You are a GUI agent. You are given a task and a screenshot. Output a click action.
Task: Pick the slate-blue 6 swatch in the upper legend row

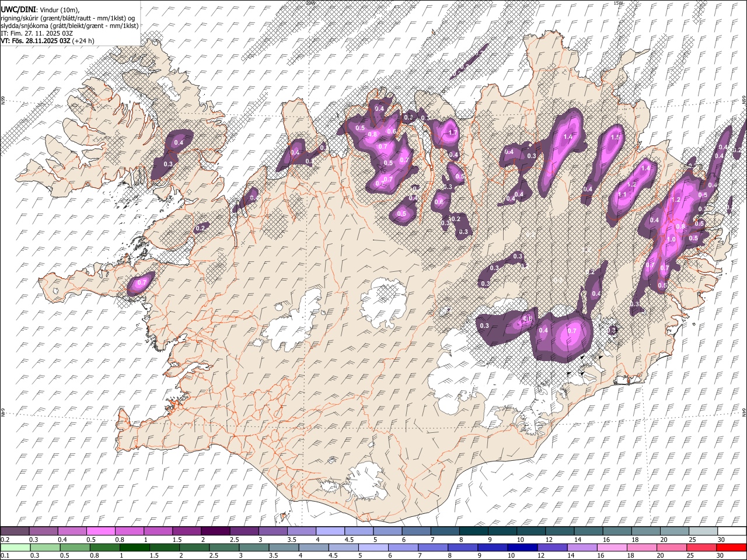416,531
